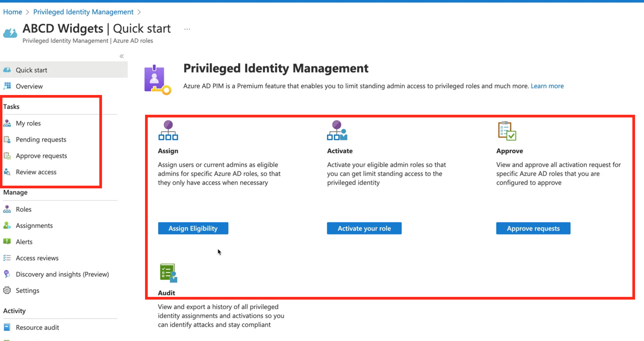Click the Pending requests icon
This screenshot has height=341, width=644.
[7, 139]
